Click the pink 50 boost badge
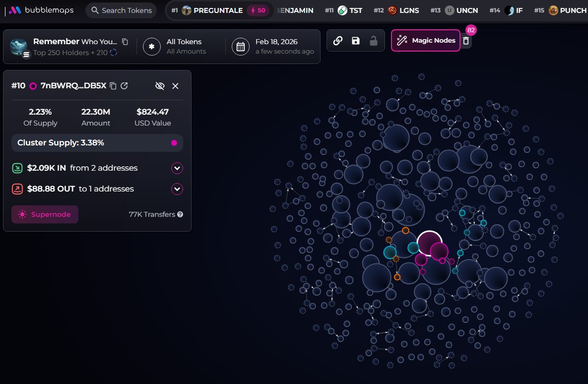 point(258,10)
